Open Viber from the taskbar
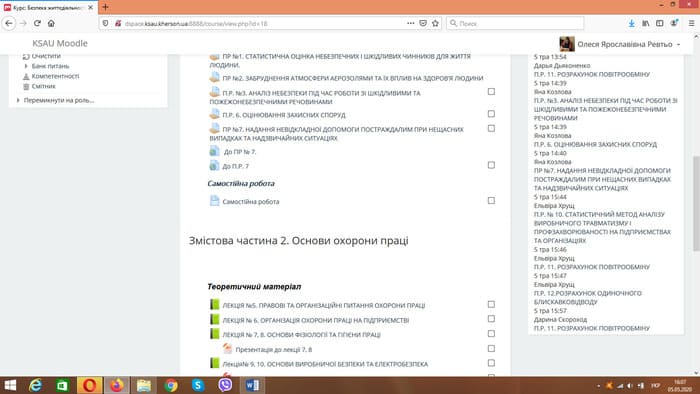 coord(225,385)
